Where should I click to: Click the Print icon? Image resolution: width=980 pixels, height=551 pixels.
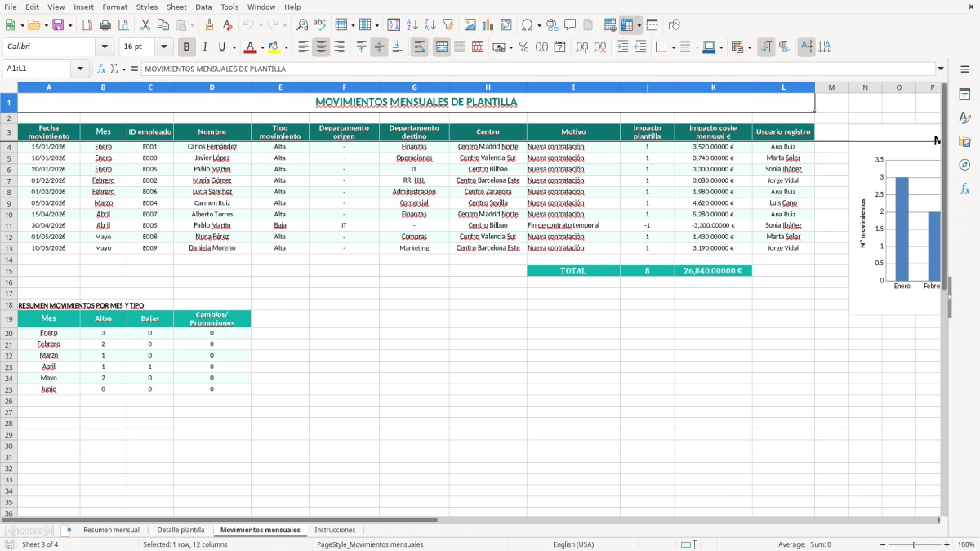coord(105,25)
